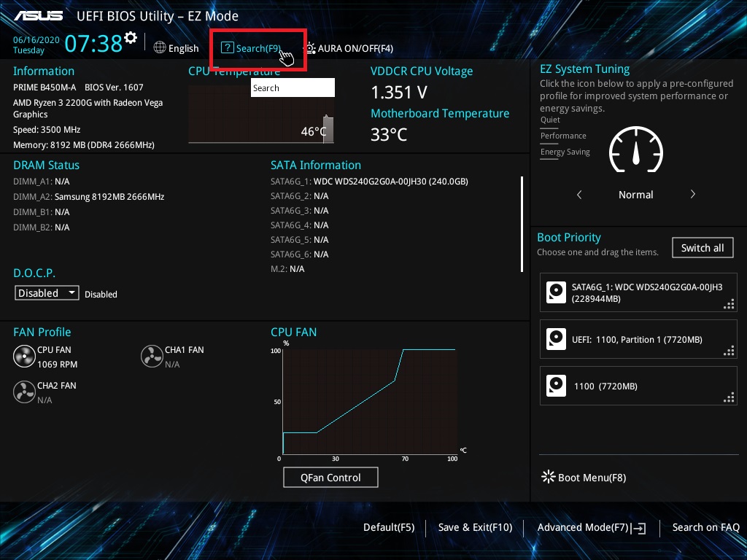The height and width of the screenshot is (560, 747).
Task: Click the M.2: N/A entry
Action: [x=287, y=269]
